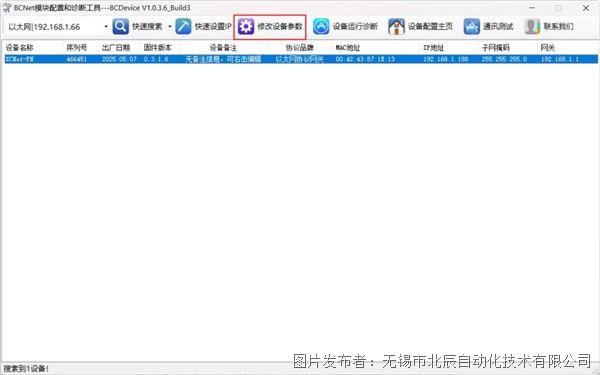
Task: Select gateway 192.168.1.1 cell
Action: point(559,59)
